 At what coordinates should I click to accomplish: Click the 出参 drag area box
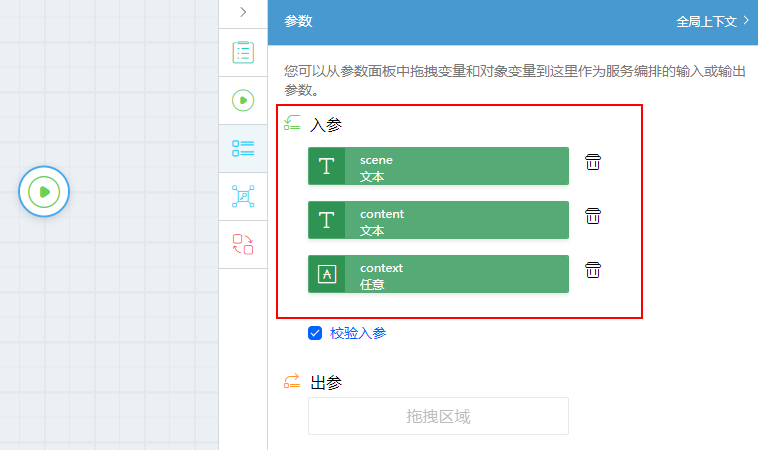click(x=438, y=416)
